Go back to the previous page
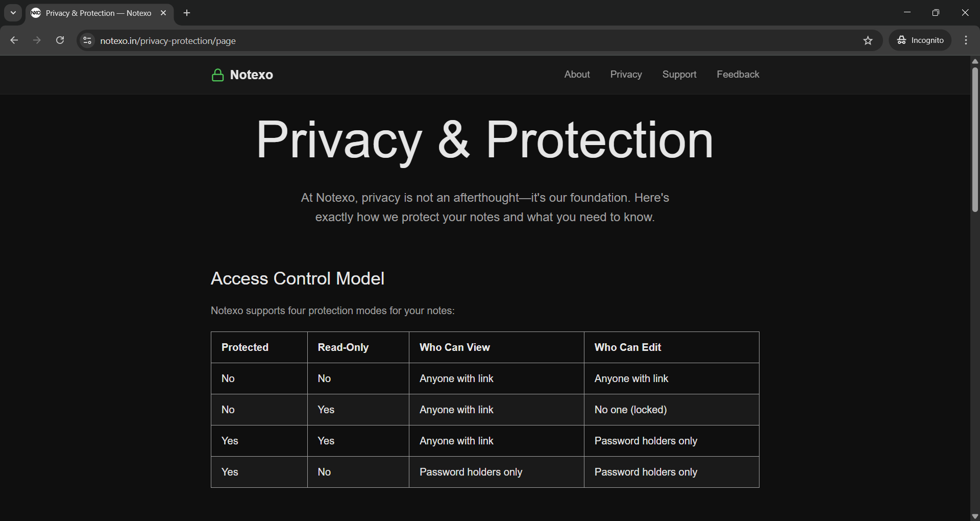 click(x=14, y=40)
